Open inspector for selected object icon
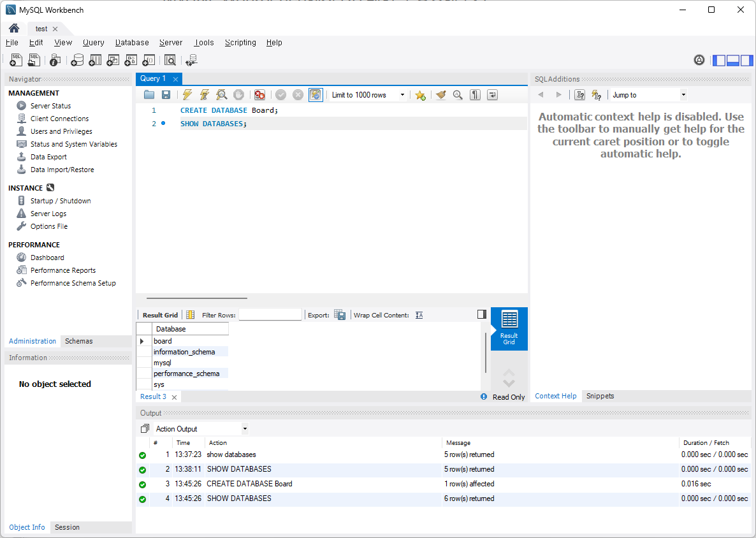Image resolution: width=756 pixels, height=538 pixels. (55, 60)
